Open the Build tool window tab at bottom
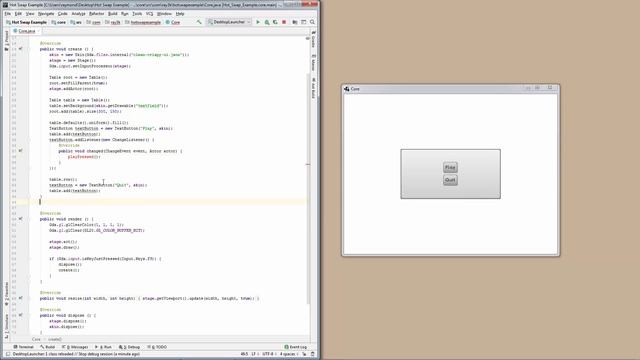The width and height of the screenshot is (640, 360). point(48,347)
